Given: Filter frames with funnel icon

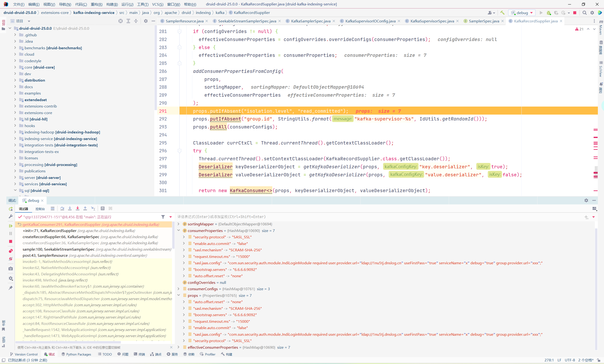Looking at the screenshot, I should pos(163,217).
